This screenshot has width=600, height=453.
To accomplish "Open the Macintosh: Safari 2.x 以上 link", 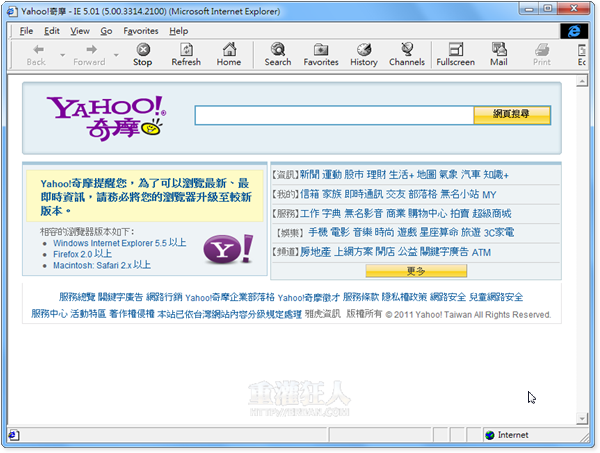I will click(102, 265).
